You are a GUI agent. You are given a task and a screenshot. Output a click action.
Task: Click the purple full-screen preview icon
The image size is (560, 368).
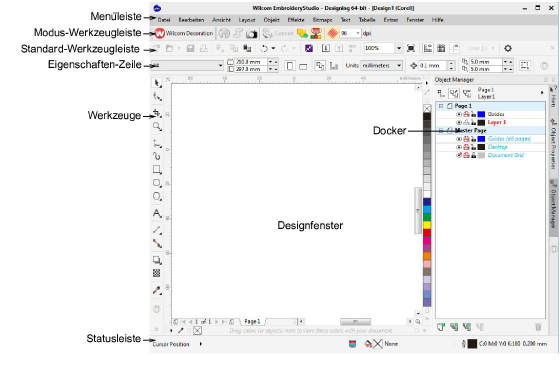pos(309,48)
